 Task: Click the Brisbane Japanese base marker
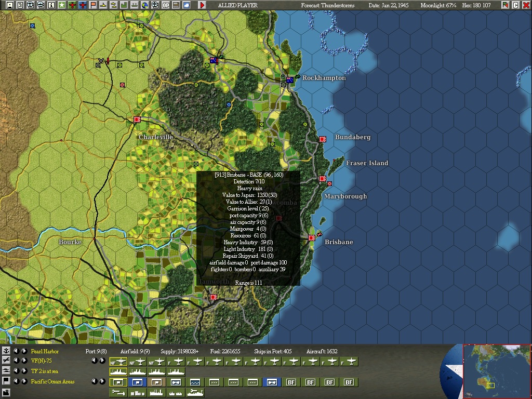(312, 238)
